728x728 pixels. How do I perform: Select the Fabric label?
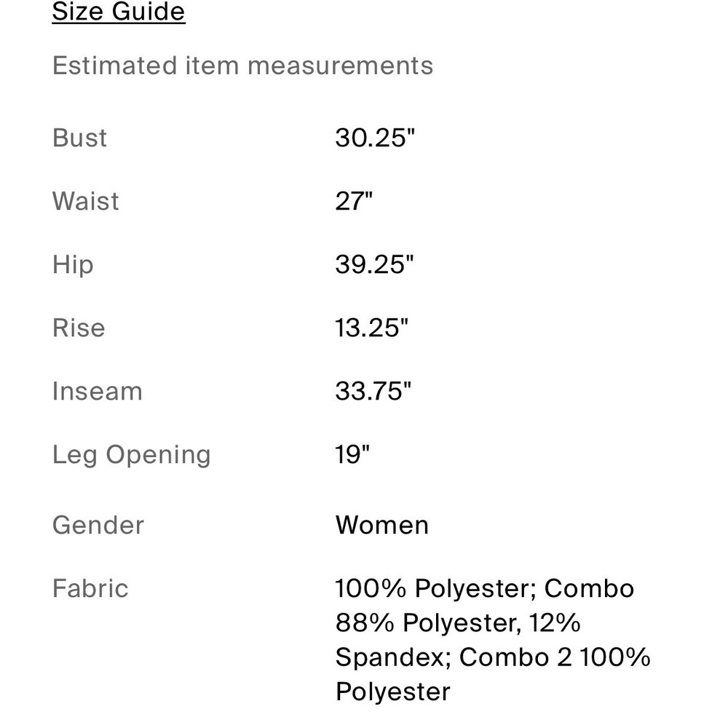(90, 588)
